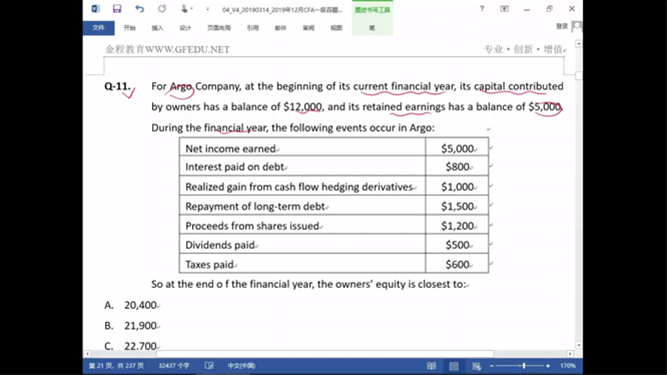This screenshot has width=667, height=375.
Task: Open the Word help question mark
Action: click(482, 9)
